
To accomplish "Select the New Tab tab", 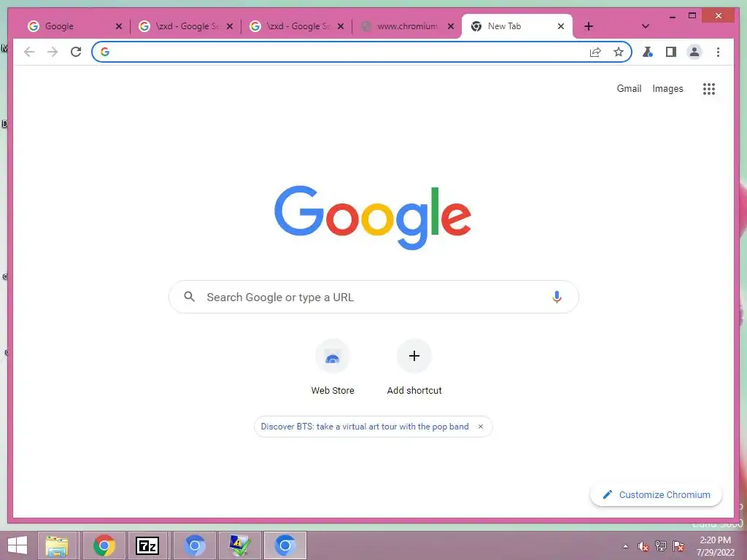I will 517,26.
